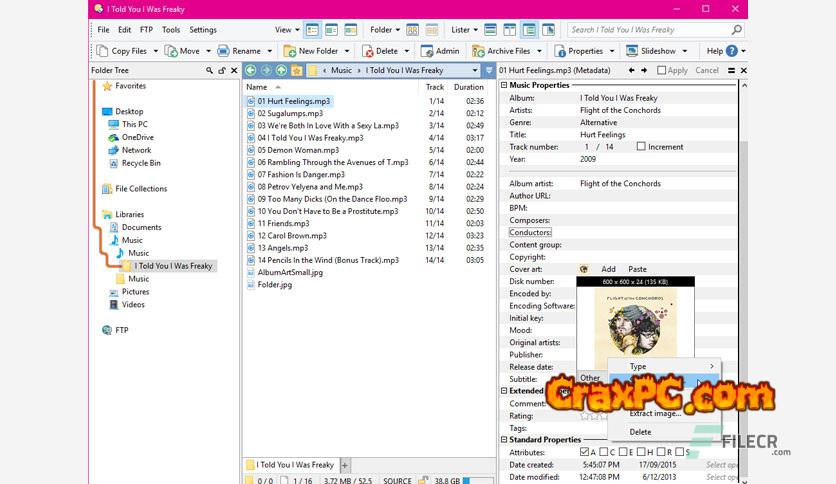Image resolution: width=836 pixels, height=484 pixels.
Task: Click Paste next to Cover art
Action: coord(637,269)
